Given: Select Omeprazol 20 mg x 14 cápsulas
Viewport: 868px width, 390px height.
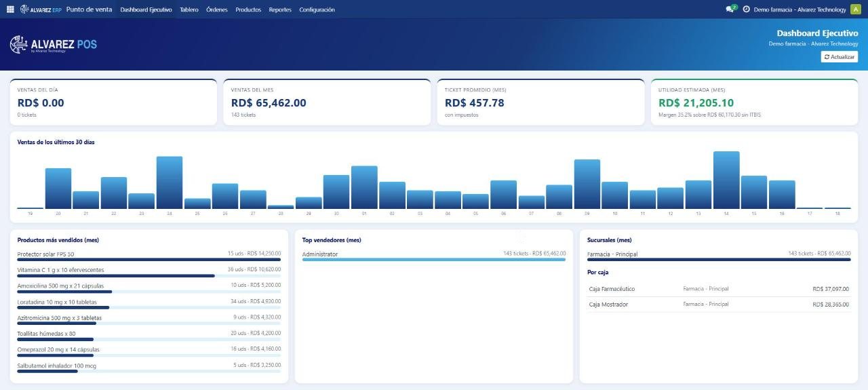Looking at the screenshot, I should point(58,349).
